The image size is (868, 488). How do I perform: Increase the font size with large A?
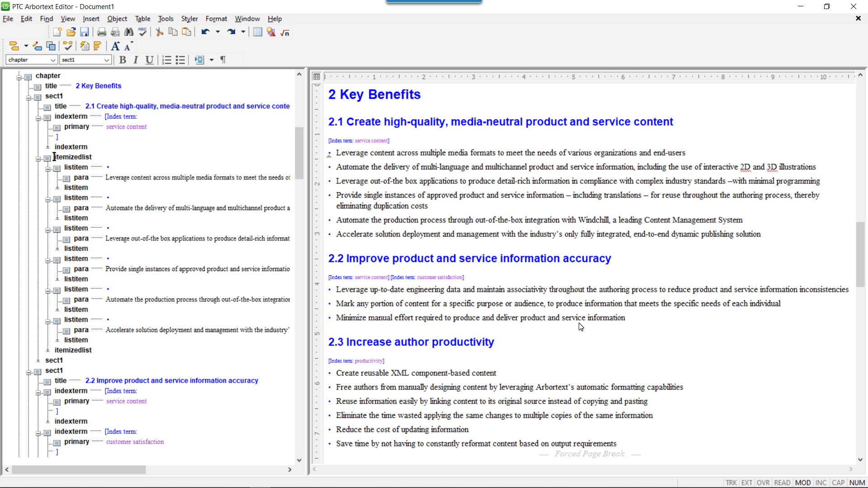point(115,46)
